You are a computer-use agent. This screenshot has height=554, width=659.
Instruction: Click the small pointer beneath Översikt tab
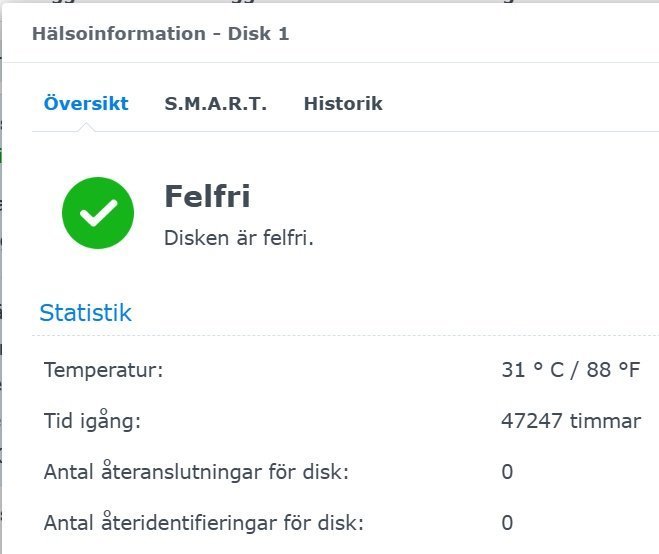(x=86, y=127)
